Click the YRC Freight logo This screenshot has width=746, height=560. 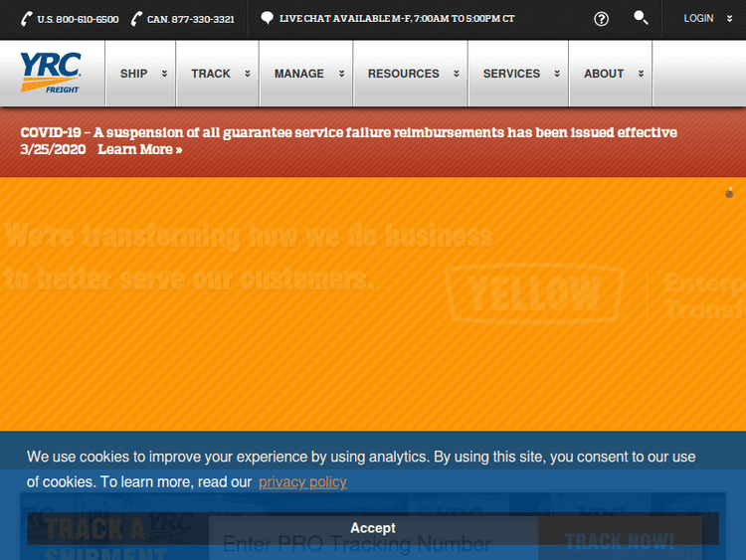pos(50,74)
